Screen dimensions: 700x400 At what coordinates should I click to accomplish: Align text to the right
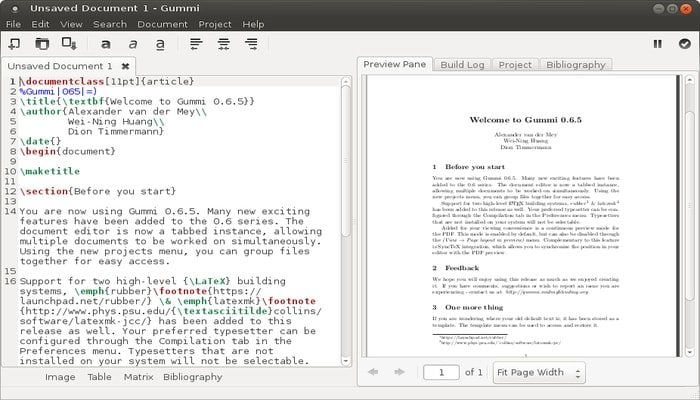251,44
